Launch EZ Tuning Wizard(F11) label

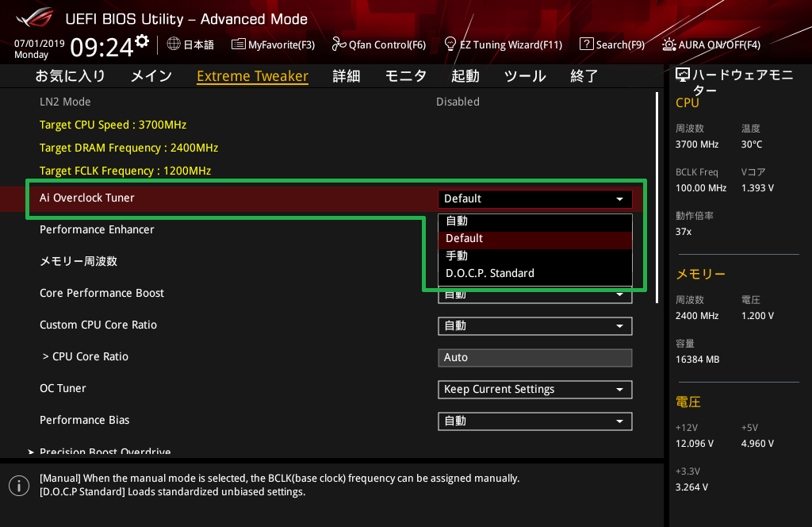click(x=511, y=45)
